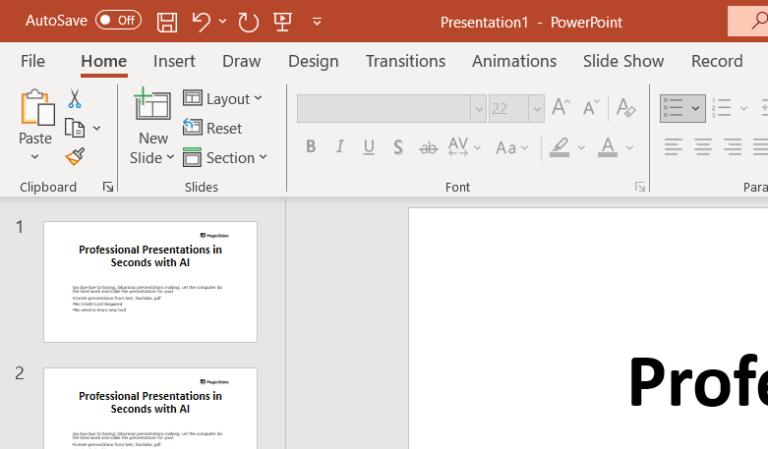Click the search magnifier box
This screenshot has height=449, width=768.
coord(748,21)
